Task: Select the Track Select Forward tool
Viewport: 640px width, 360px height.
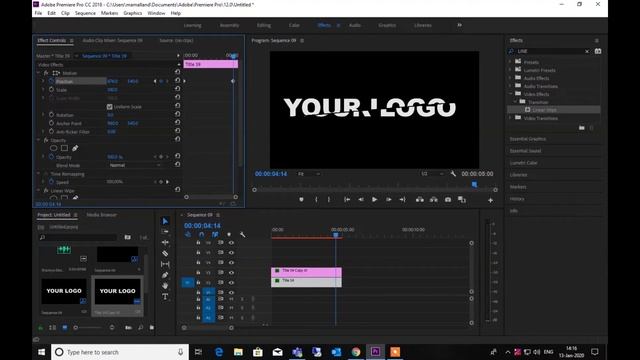Action: pos(165,231)
